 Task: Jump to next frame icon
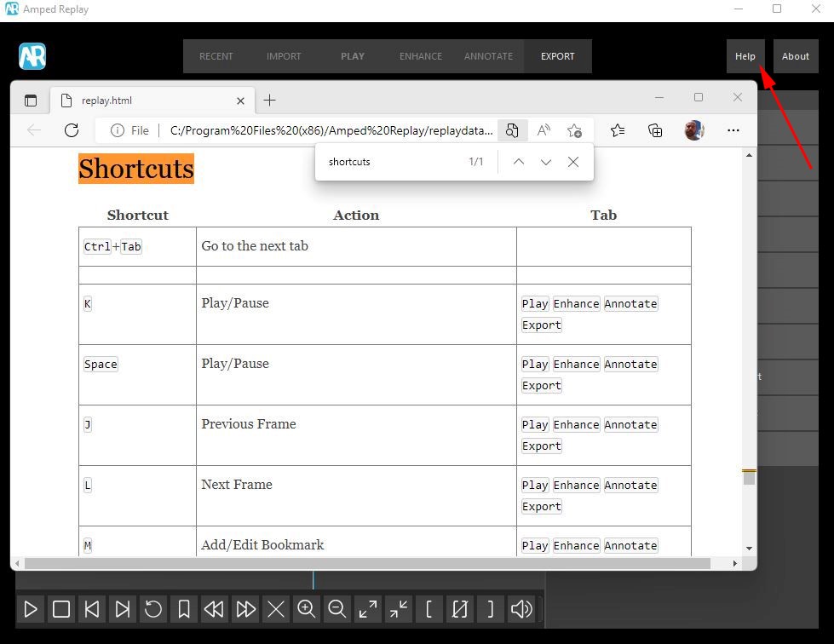(123, 609)
